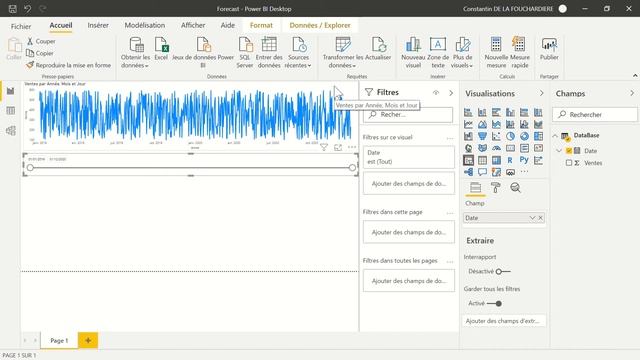
Task: Open the Transformer les données dropdown
Action: (x=342, y=53)
